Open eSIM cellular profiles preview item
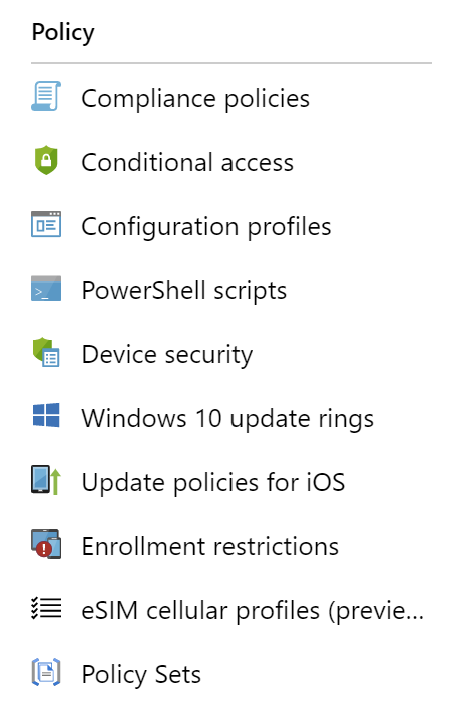The image size is (462, 706). click(x=253, y=611)
